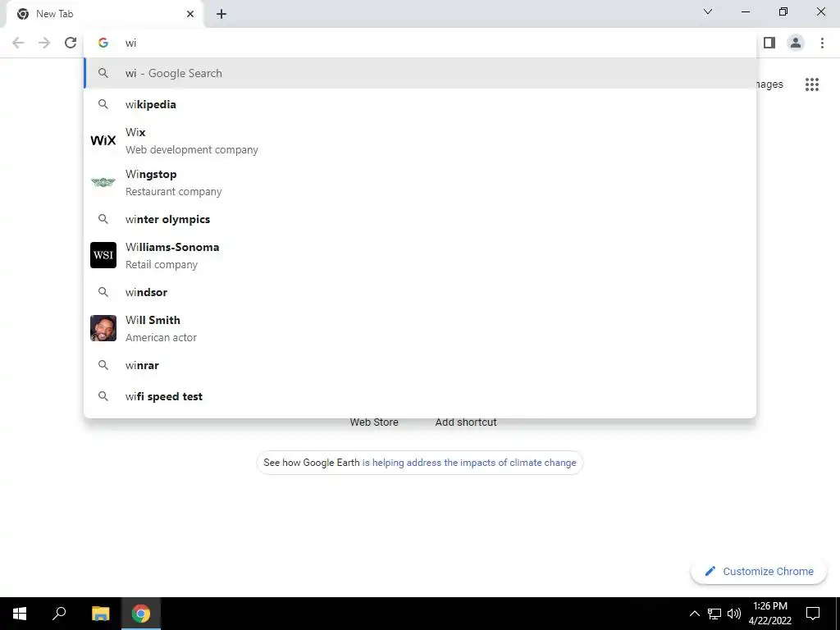This screenshot has height=630, width=840.
Task: Click Add shortcut
Action: click(x=466, y=422)
